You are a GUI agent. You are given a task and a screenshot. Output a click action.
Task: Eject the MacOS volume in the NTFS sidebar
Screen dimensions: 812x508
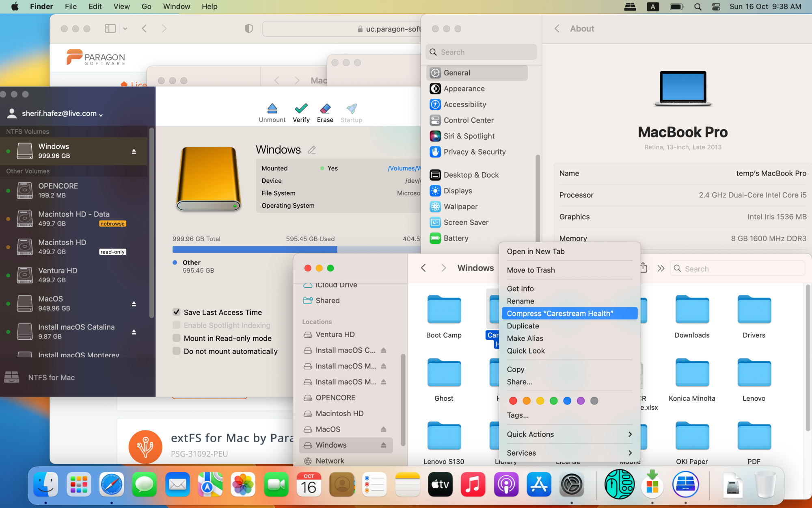point(134,304)
